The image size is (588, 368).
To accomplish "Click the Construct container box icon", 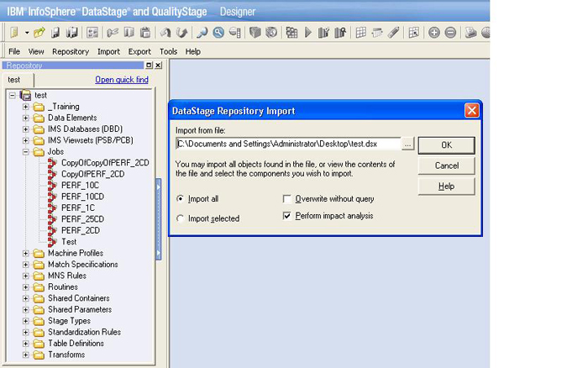I will tap(255, 33).
